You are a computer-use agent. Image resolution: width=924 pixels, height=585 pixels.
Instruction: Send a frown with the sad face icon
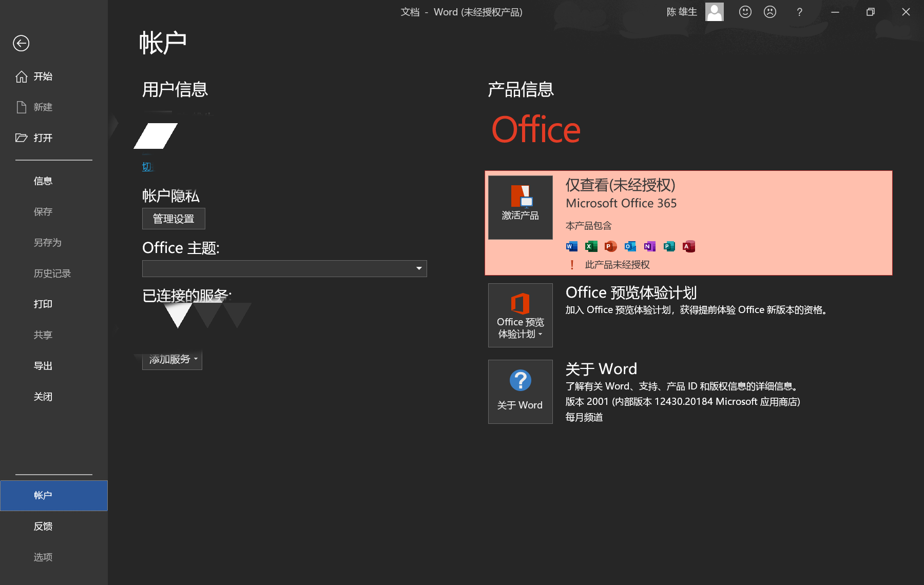[x=769, y=12]
